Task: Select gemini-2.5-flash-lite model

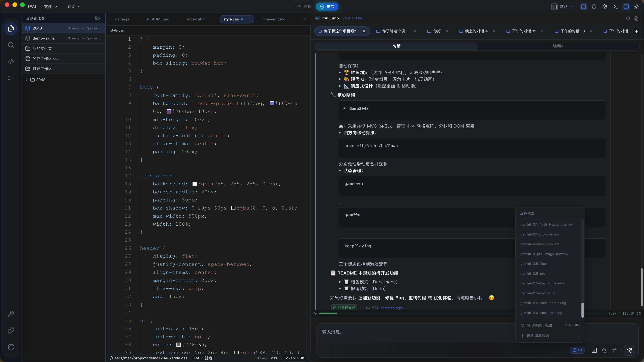Action: (x=538, y=293)
